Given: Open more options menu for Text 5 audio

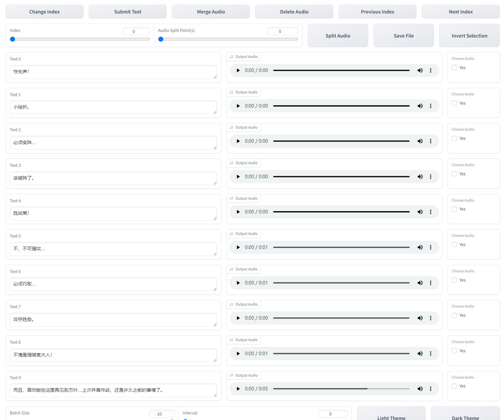Looking at the screenshot, I should pos(431,247).
